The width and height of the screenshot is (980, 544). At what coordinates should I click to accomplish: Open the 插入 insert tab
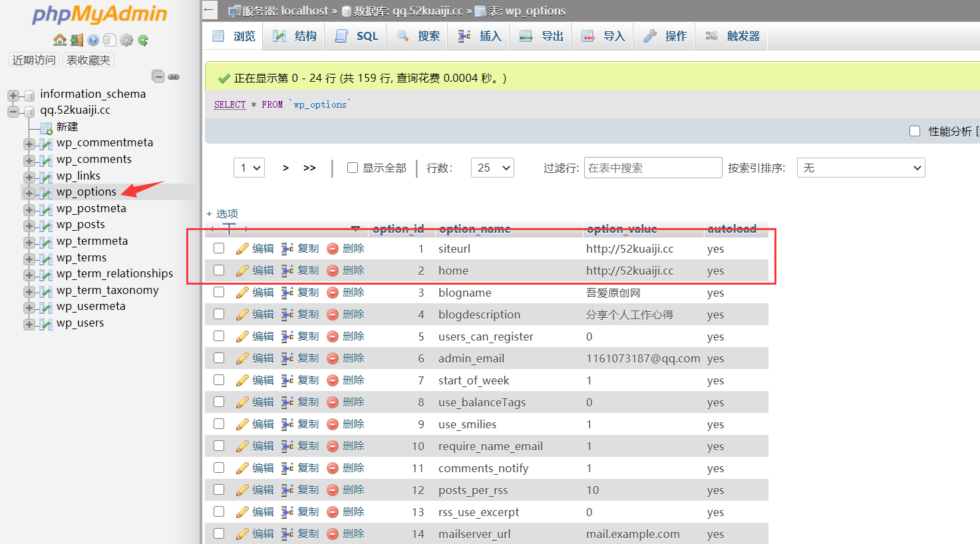pyautogui.click(x=480, y=36)
